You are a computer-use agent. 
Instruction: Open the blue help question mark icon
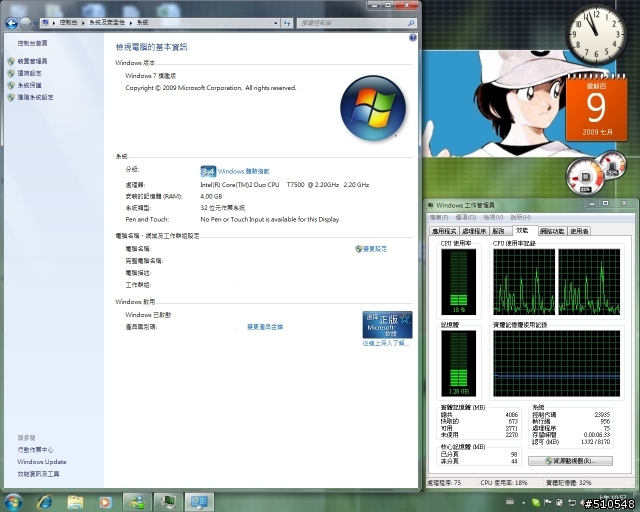point(412,38)
